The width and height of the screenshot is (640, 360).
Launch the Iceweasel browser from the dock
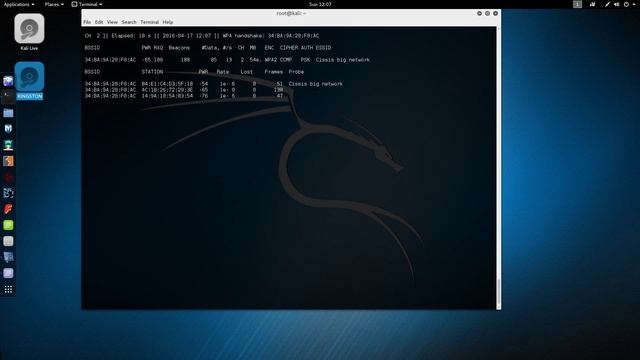[x=8, y=81]
